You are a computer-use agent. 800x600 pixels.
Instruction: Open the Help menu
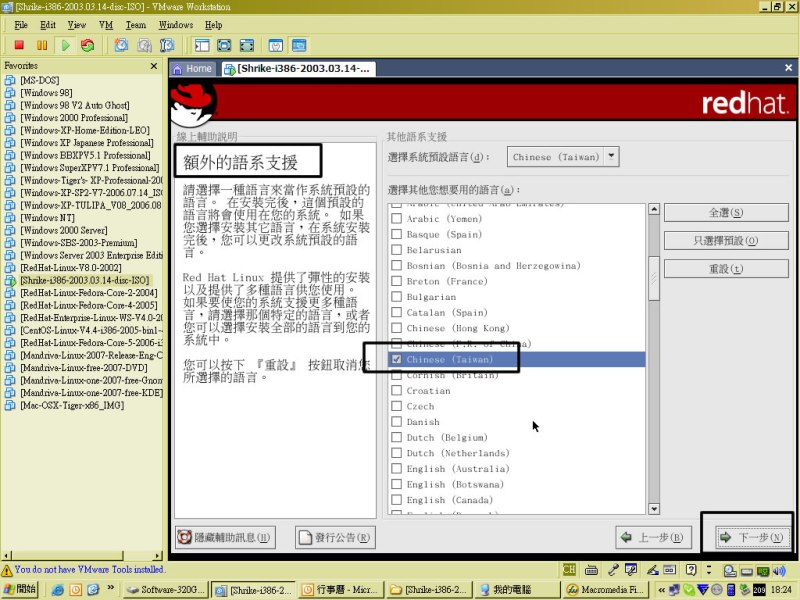pos(214,25)
